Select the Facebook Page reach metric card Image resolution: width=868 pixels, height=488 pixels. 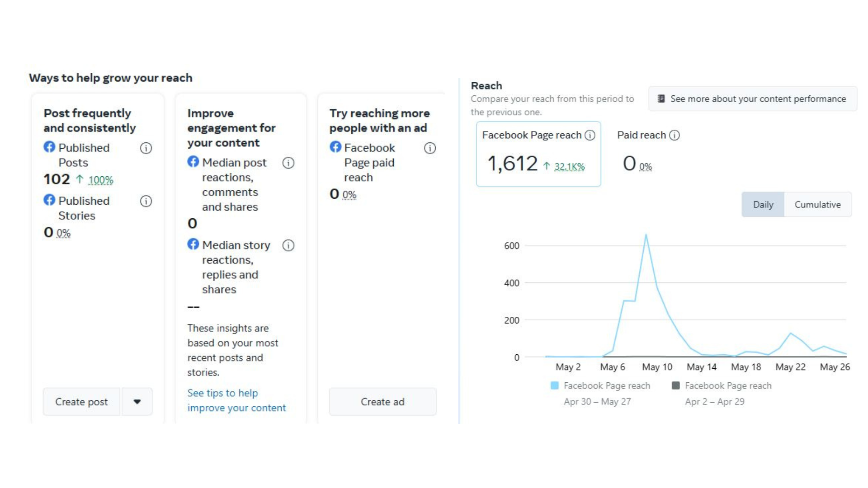pos(538,154)
